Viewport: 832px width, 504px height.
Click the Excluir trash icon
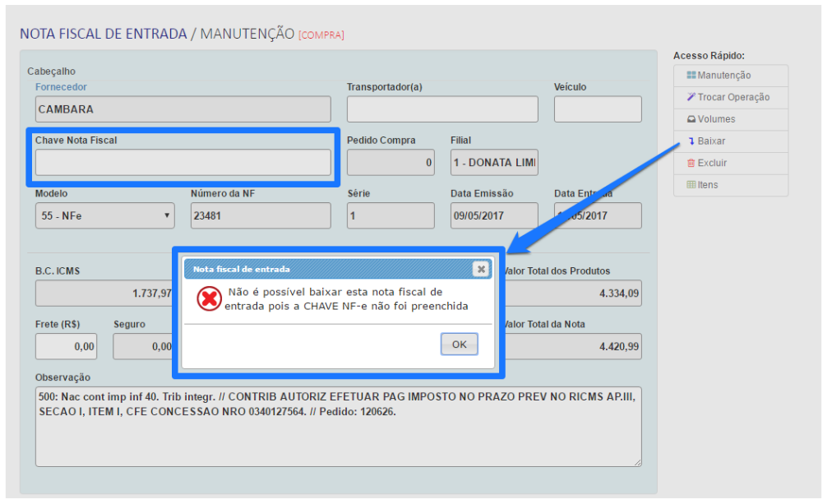point(691,163)
